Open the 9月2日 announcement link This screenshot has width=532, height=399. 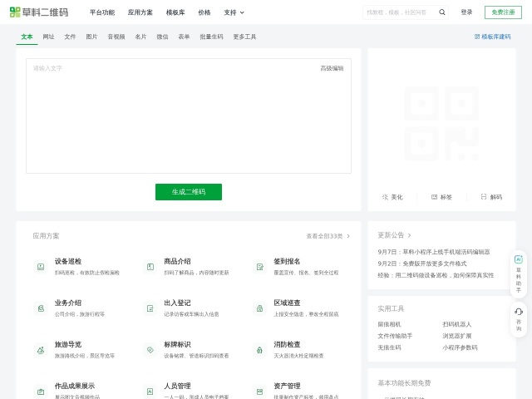pyautogui.click(x=422, y=264)
